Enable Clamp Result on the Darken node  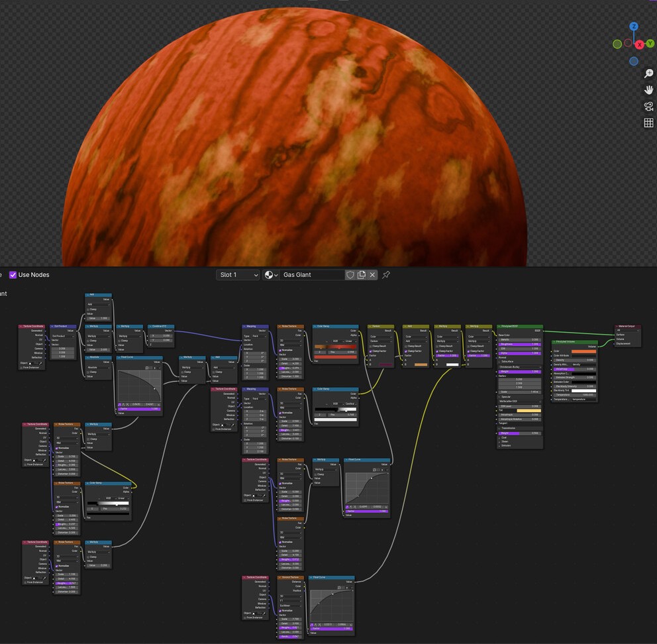[371, 346]
